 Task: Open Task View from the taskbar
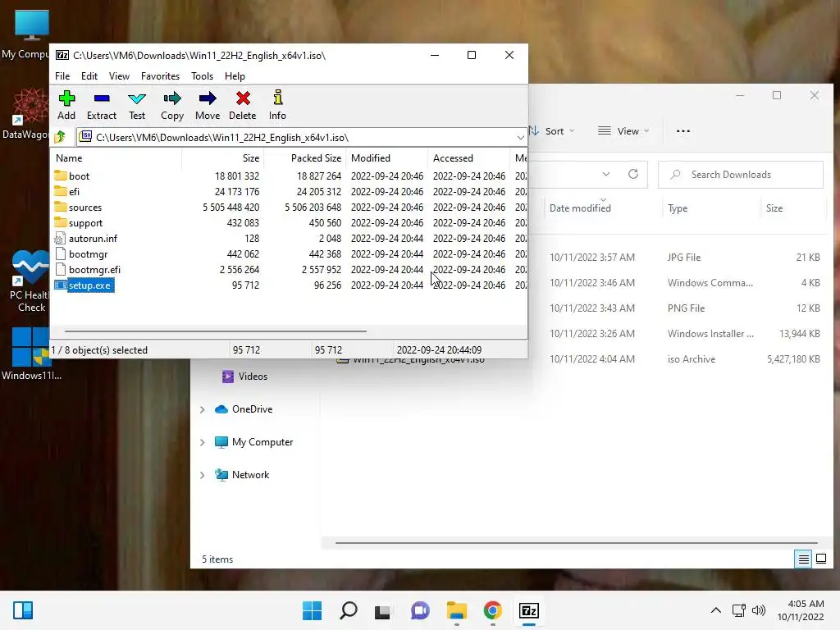pyautogui.click(x=382, y=610)
